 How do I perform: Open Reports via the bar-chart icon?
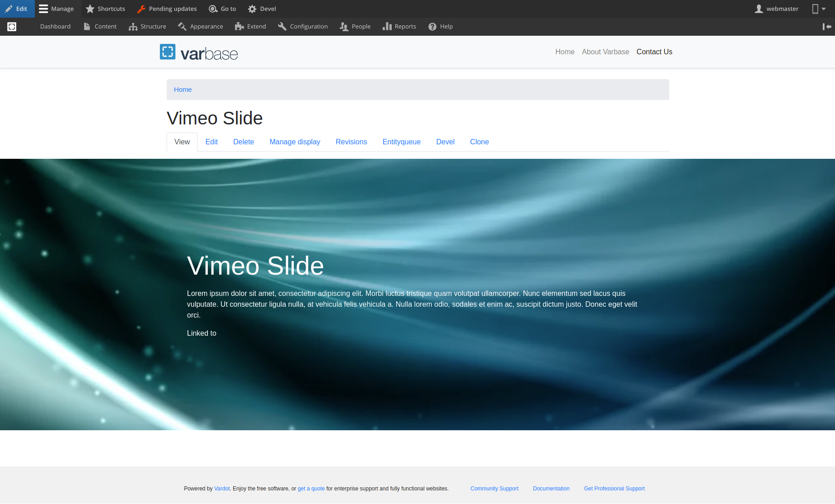(x=388, y=26)
